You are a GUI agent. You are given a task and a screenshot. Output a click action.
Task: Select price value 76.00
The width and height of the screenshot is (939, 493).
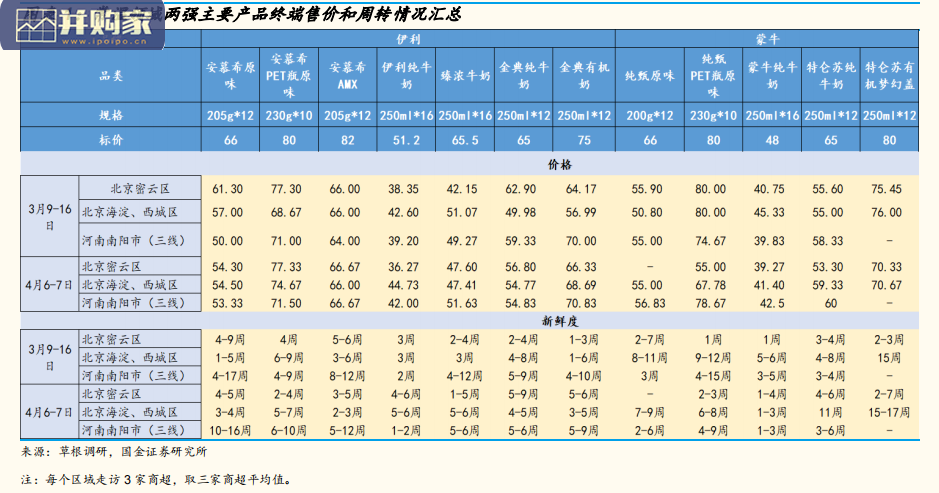[x=886, y=213]
